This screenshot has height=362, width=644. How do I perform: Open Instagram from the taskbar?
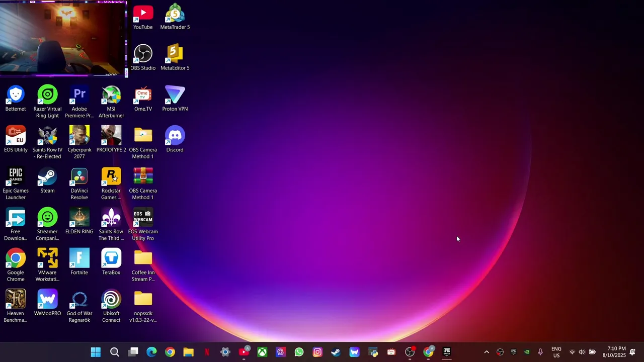click(317, 352)
